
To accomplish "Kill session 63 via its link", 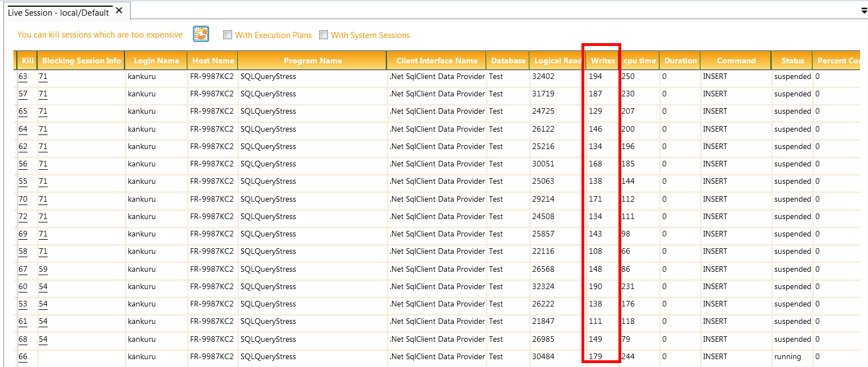I will (x=23, y=77).
